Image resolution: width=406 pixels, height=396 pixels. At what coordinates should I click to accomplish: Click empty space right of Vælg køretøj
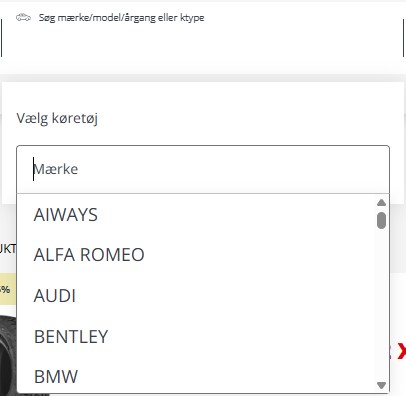point(247,119)
